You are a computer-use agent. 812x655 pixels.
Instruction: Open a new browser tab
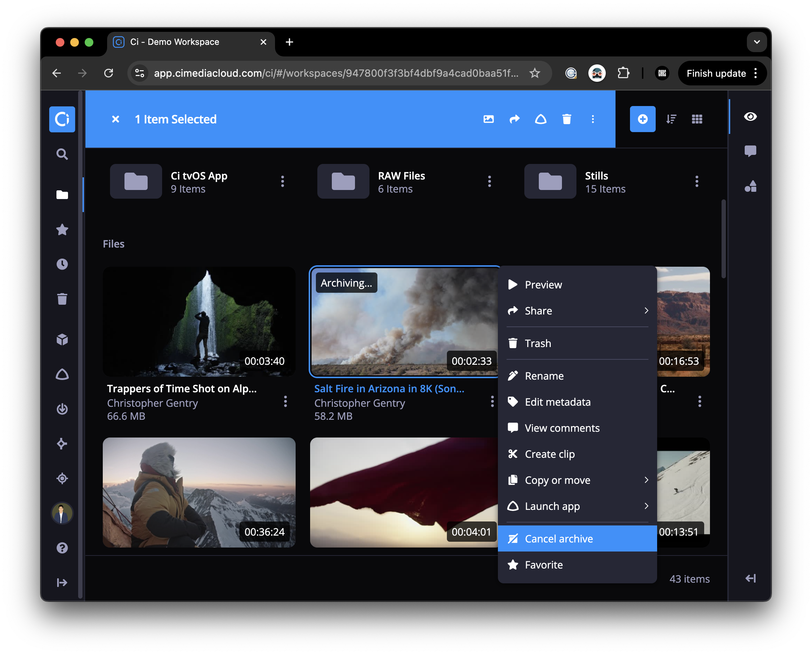pos(289,42)
